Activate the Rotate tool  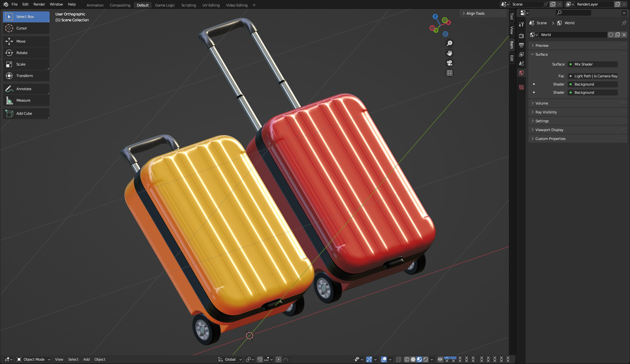tap(26, 53)
